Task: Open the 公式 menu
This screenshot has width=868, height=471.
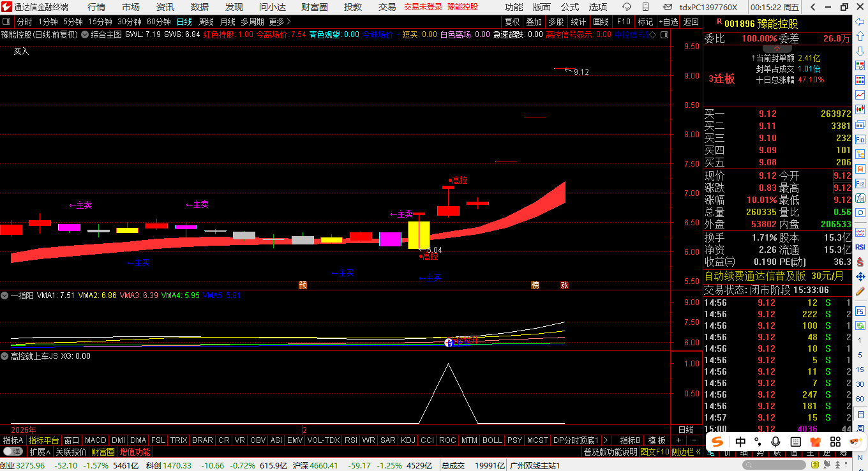Action: (x=569, y=7)
